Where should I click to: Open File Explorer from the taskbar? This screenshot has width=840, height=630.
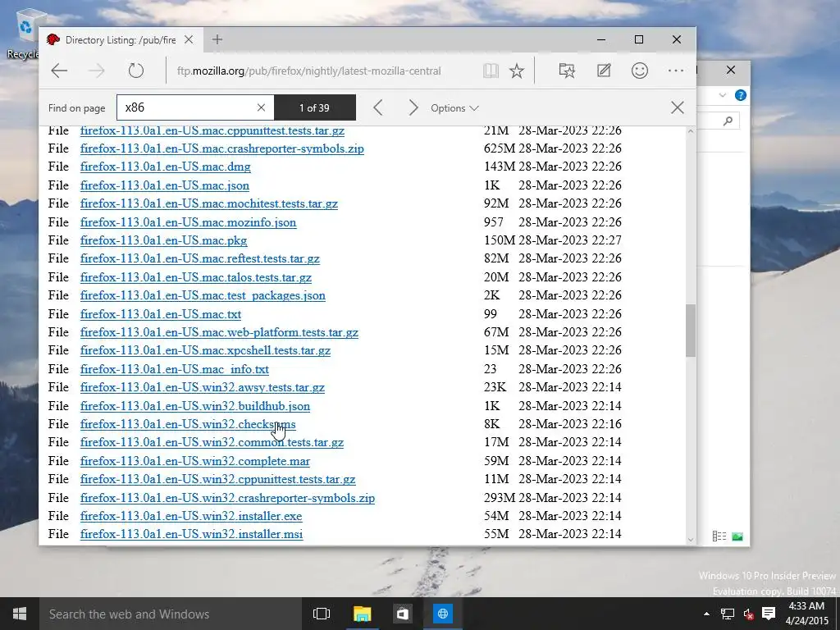pyautogui.click(x=363, y=614)
